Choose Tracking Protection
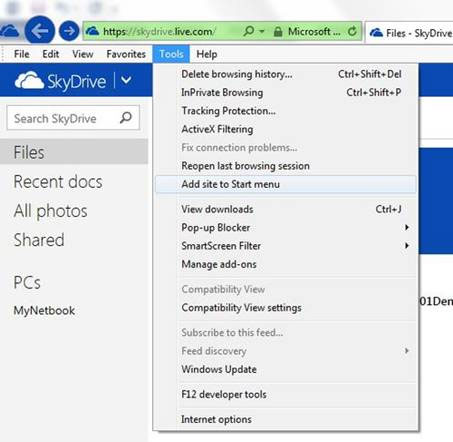This screenshot has height=442, width=453. pos(286,111)
